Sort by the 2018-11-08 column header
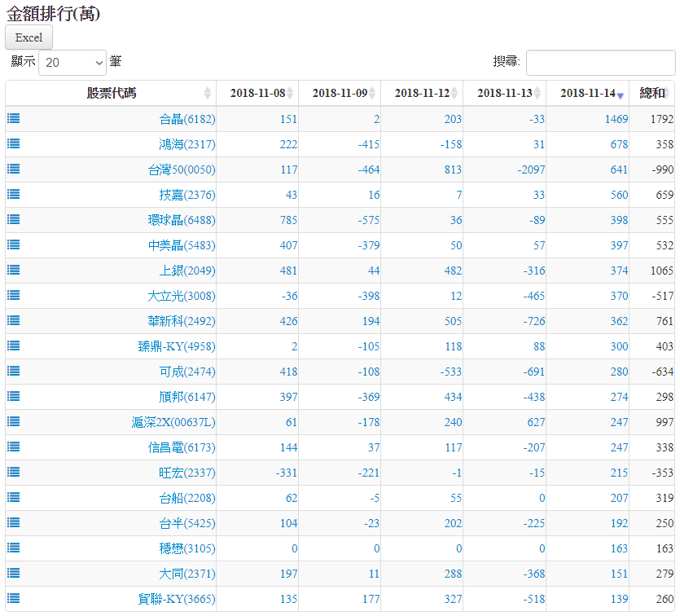Image resolution: width=680 pixels, height=616 pixels. click(x=257, y=93)
